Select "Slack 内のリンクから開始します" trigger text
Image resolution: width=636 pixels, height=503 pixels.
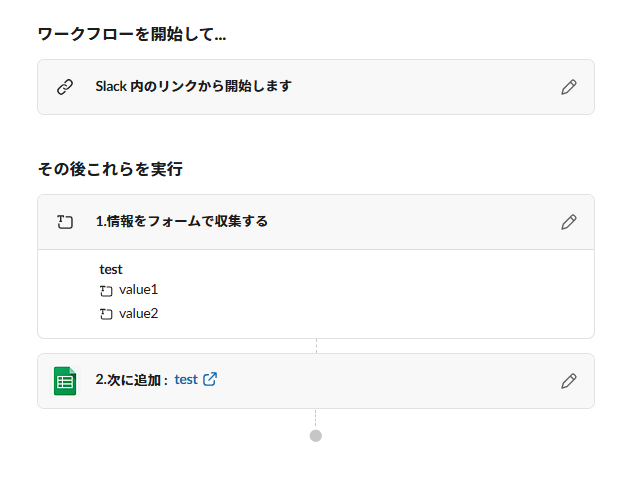pos(193,87)
